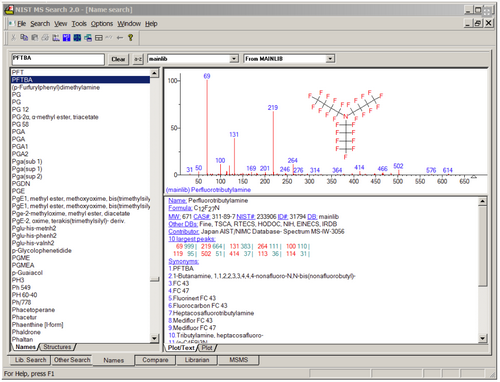
Task: Click the Name: link in compound info
Action: pos(177,201)
